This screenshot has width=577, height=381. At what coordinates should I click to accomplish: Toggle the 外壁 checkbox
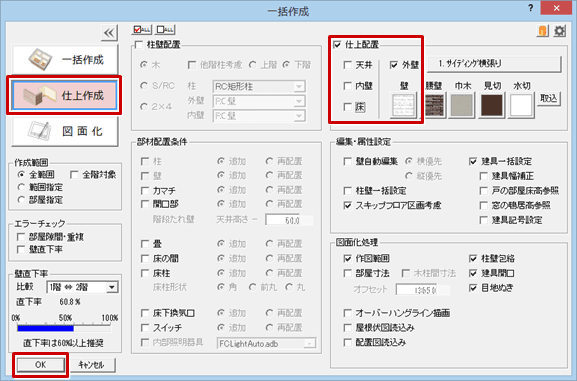click(393, 65)
